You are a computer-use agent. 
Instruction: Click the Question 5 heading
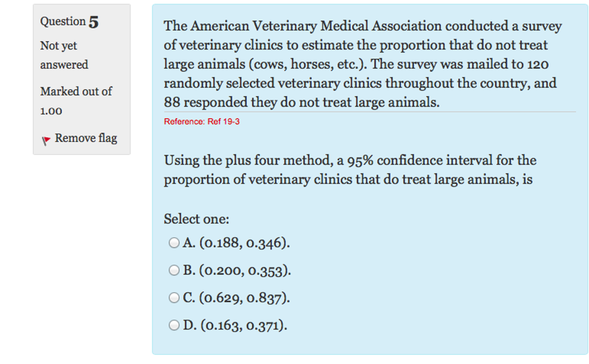[69, 21]
